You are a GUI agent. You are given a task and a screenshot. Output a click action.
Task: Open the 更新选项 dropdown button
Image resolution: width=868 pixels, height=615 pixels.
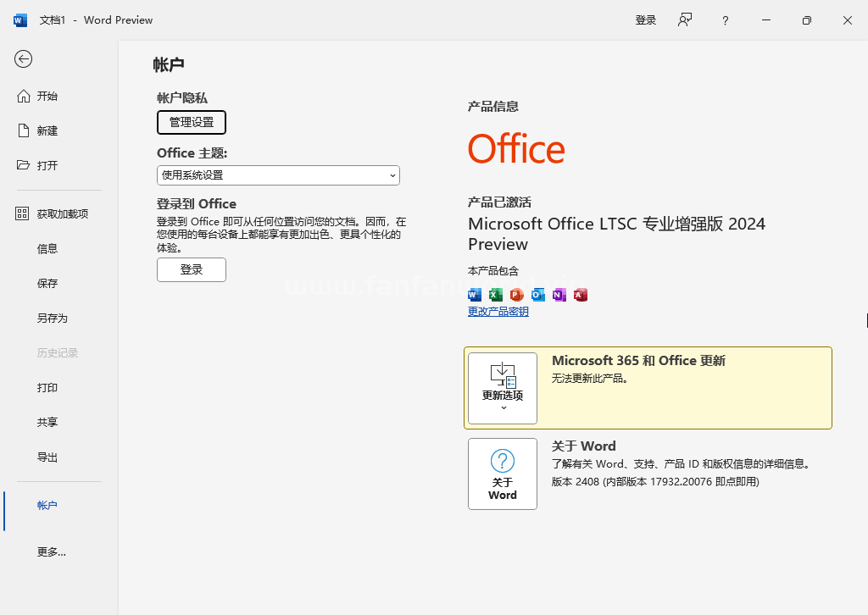point(503,388)
